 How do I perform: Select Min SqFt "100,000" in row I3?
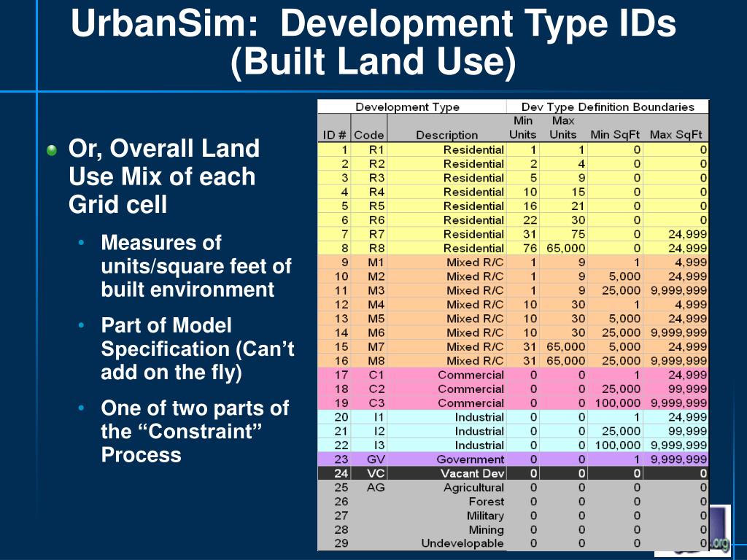coord(617,445)
